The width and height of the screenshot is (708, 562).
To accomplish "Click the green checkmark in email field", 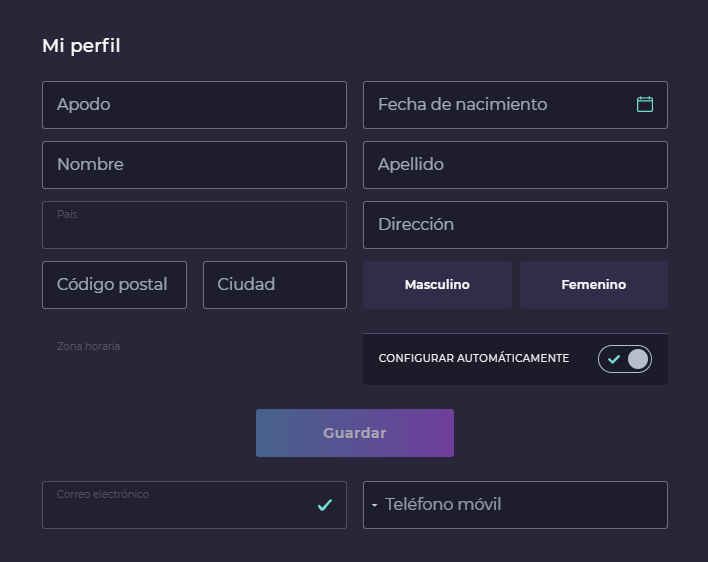I will coord(324,505).
